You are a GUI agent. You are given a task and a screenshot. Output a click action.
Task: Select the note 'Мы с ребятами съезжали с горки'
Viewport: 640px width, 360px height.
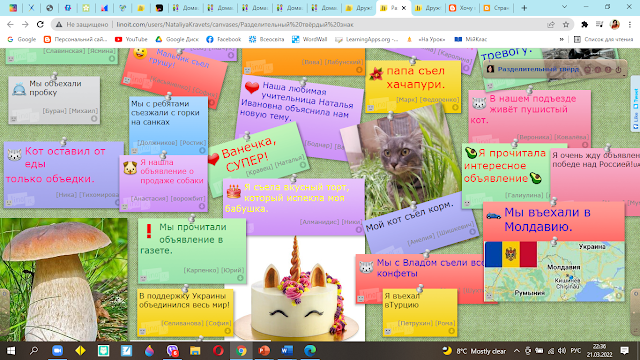point(168,125)
